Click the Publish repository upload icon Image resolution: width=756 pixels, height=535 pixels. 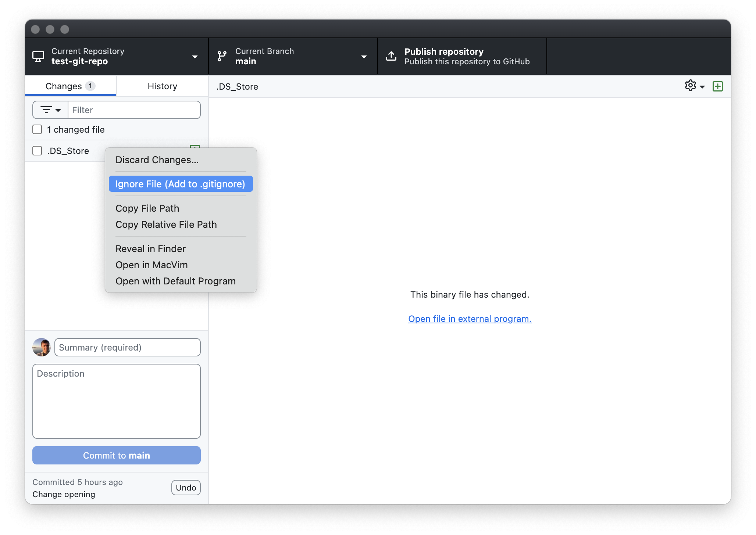391,56
